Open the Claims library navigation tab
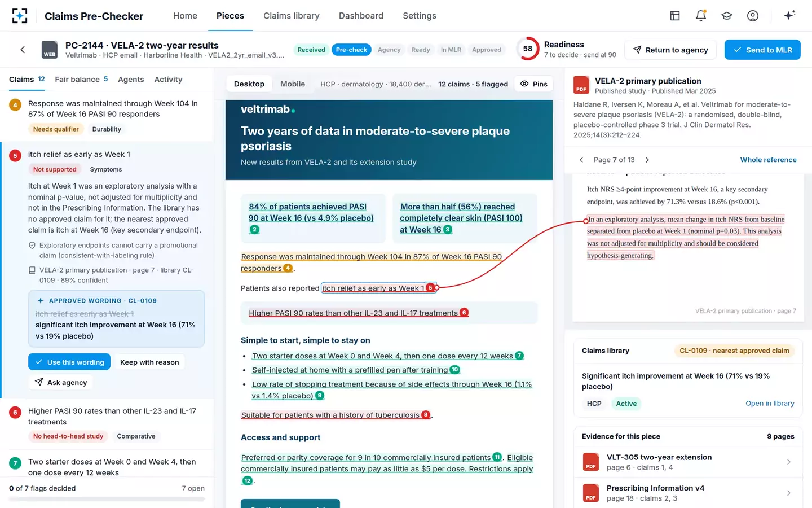Screen dimensions: 812x508 pos(292,16)
